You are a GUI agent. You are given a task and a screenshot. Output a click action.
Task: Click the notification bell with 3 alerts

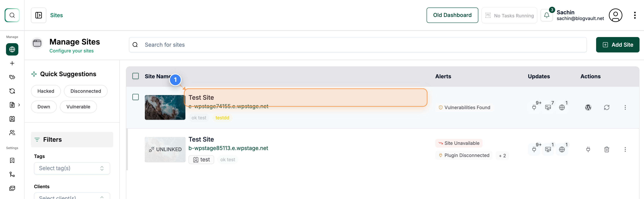[x=546, y=15]
